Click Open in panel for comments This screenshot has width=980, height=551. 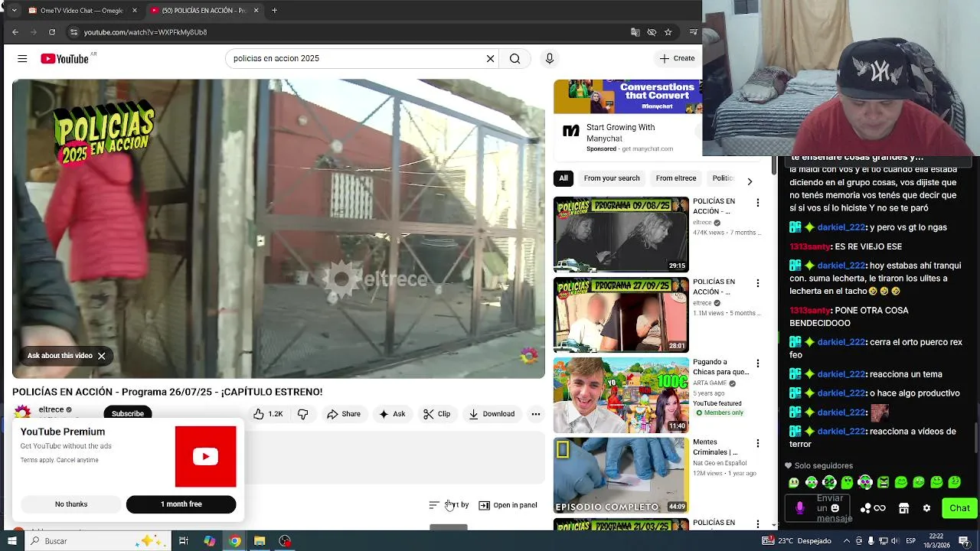coord(508,505)
